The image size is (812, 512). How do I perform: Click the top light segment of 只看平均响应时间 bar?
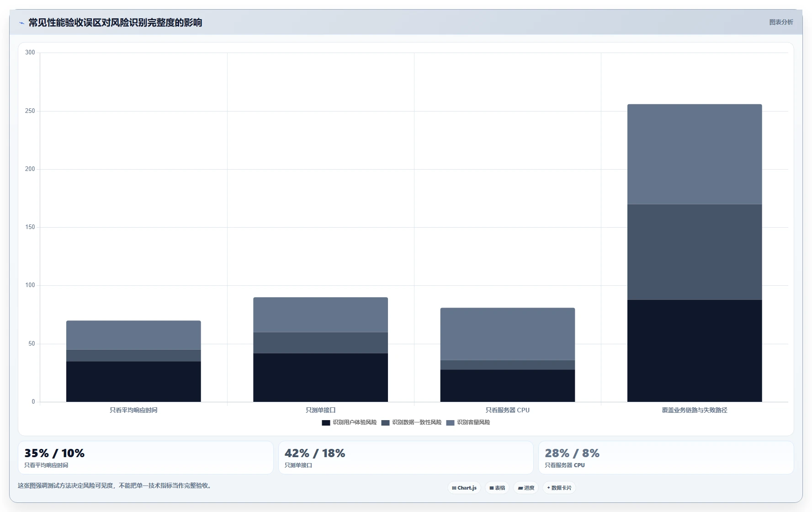(133, 335)
